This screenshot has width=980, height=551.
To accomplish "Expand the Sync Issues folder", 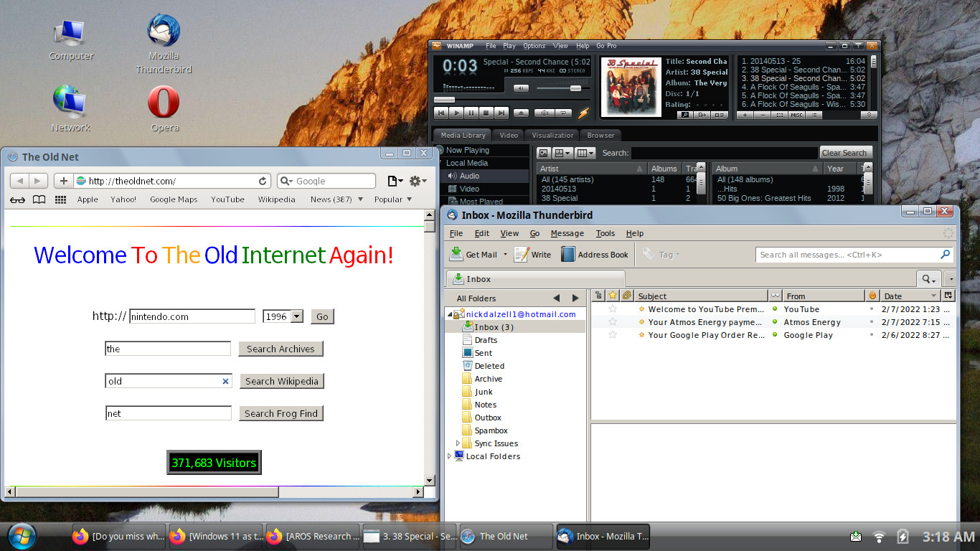I will click(x=458, y=443).
